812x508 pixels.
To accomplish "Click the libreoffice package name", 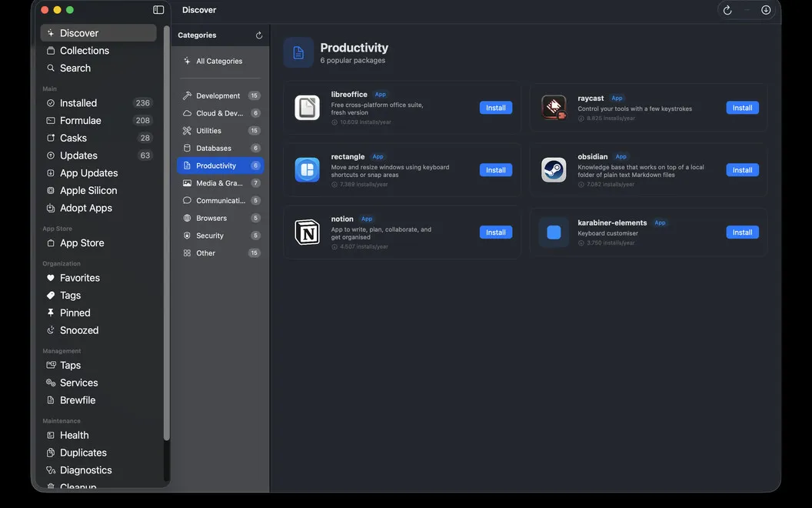I will (x=349, y=95).
